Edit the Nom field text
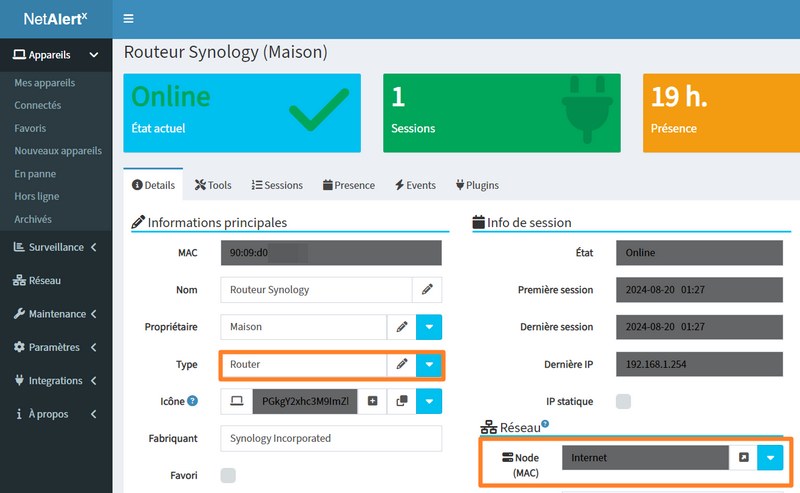 (316, 290)
